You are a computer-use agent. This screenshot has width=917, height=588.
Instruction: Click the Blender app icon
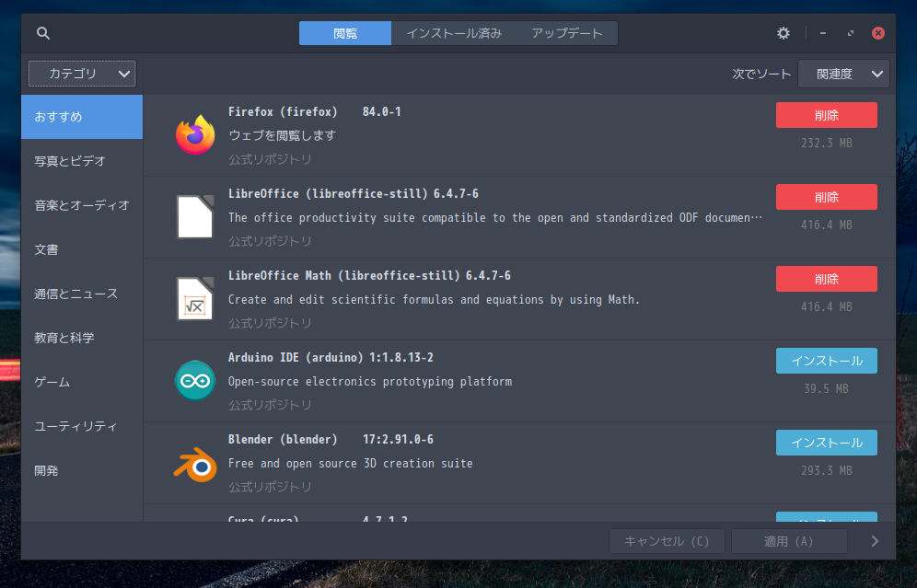(x=195, y=464)
